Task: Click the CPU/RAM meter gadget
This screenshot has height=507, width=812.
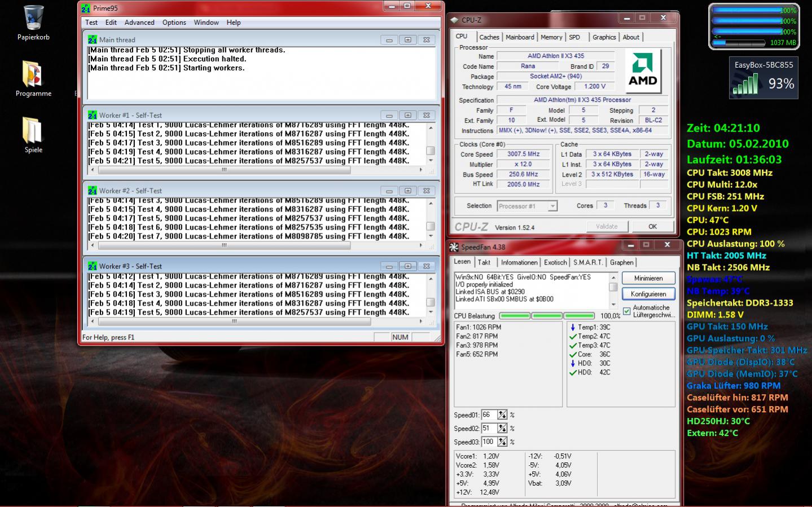Action: click(x=753, y=27)
